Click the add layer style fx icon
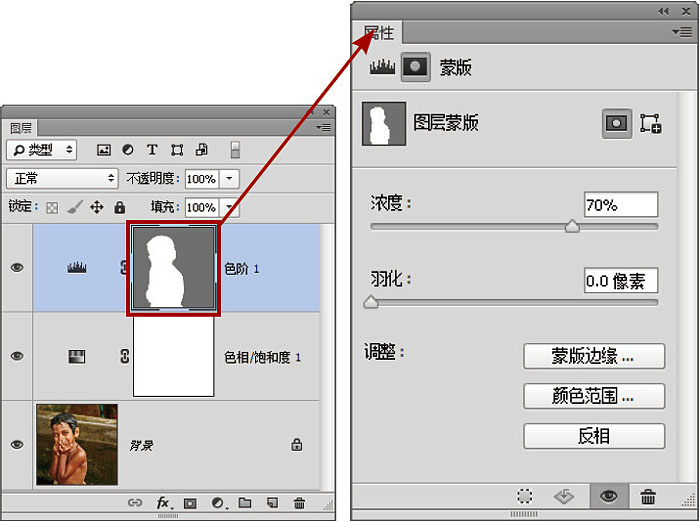The image size is (700, 522). [163, 503]
